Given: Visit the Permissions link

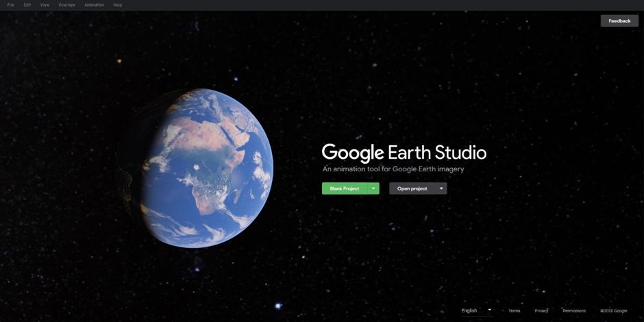Looking at the screenshot, I should (574, 311).
